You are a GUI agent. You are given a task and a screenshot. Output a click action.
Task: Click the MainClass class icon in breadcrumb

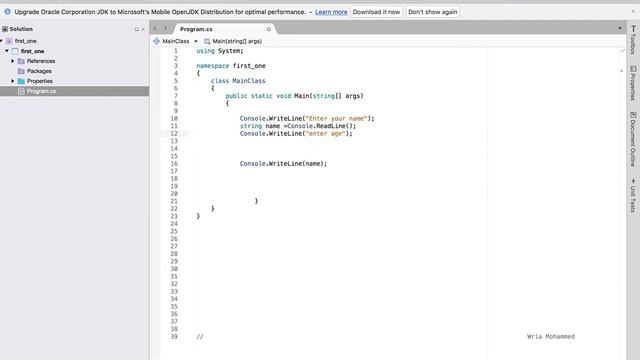click(x=156, y=41)
